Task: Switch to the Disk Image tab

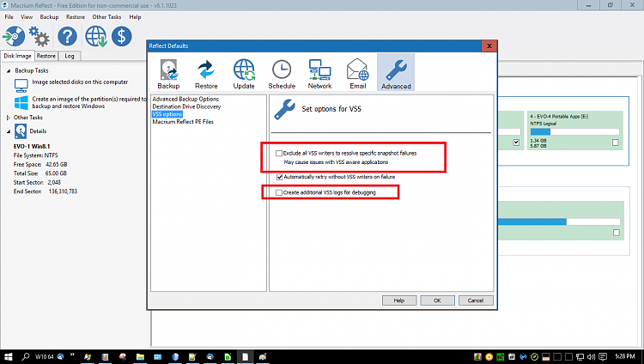Action: coord(17,56)
